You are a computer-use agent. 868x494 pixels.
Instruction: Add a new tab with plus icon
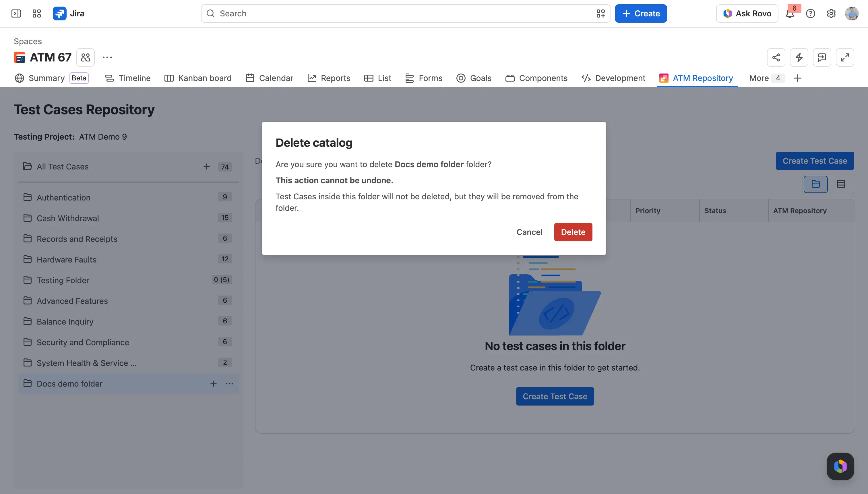797,78
